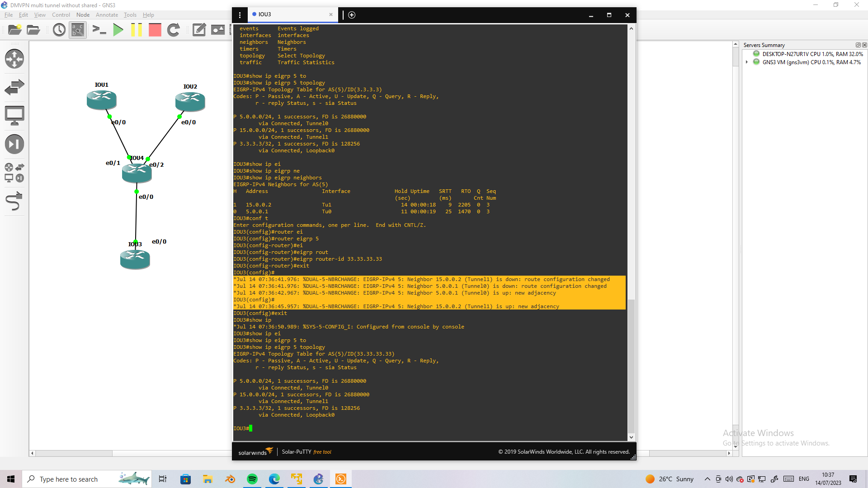Add a new Solar-PuTTY session tab
Viewport: 868px width, 488px height.
352,15
